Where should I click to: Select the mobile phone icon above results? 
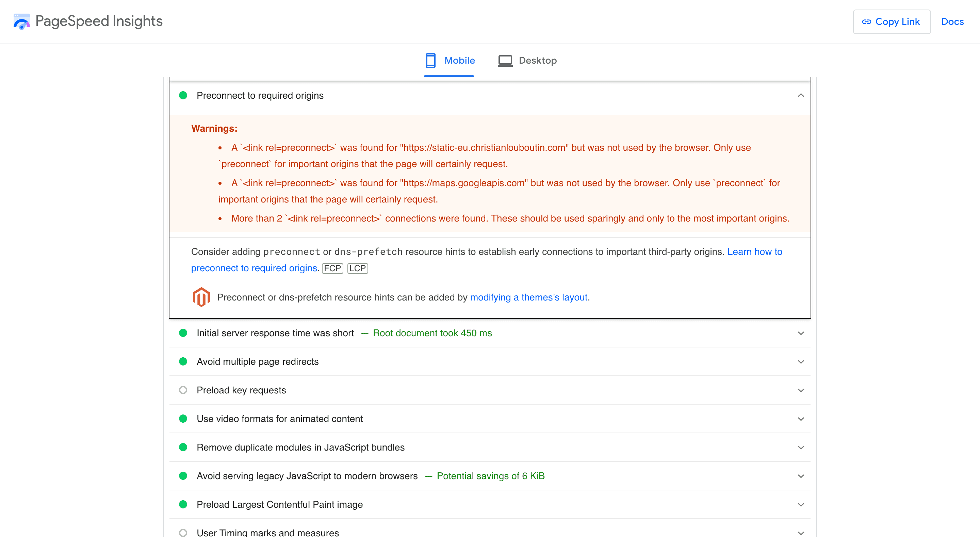(431, 60)
